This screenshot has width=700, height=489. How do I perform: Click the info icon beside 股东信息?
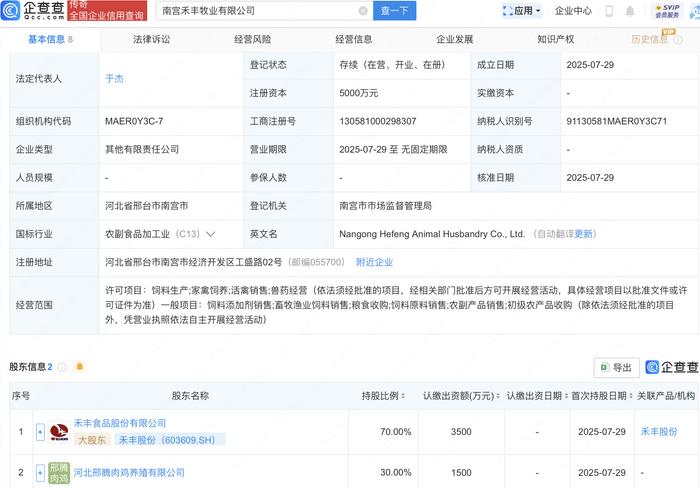pyautogui.click(x=62, y=367)
